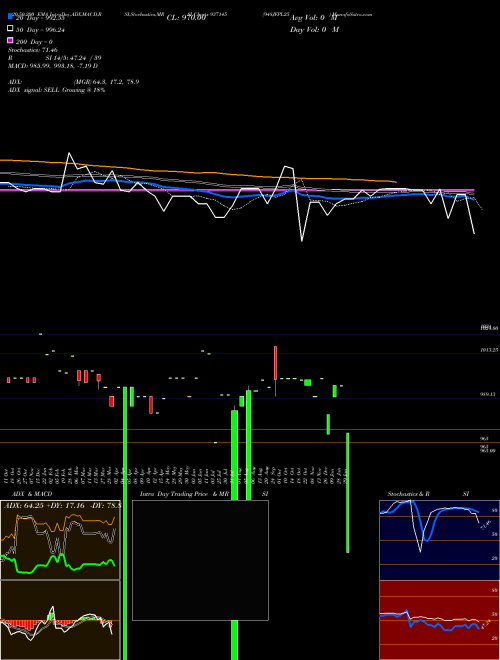The image size is (500, 660).
Task: Open the ADX & MACD panel title
Action: (x=32, y=494)
